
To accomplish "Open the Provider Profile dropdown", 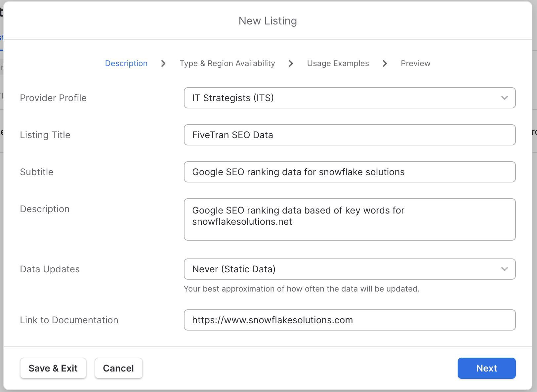I will pyautogui.click(x=350, y=98).
